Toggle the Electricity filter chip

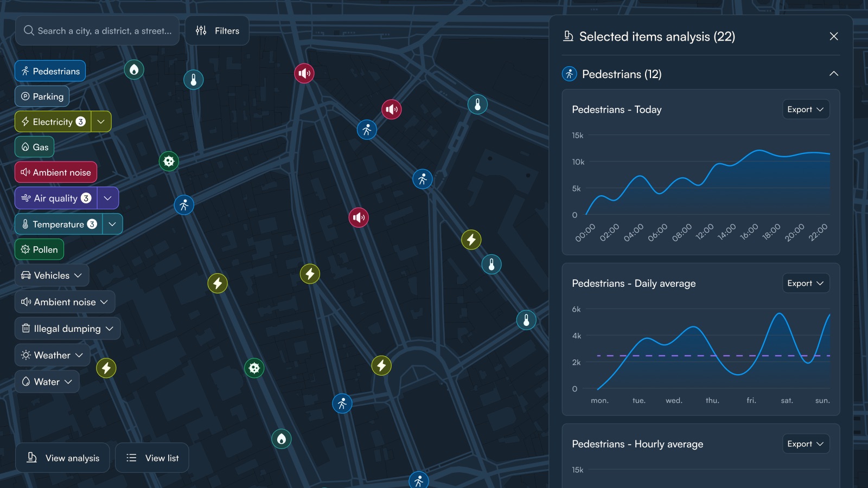(x=53, y=121)
